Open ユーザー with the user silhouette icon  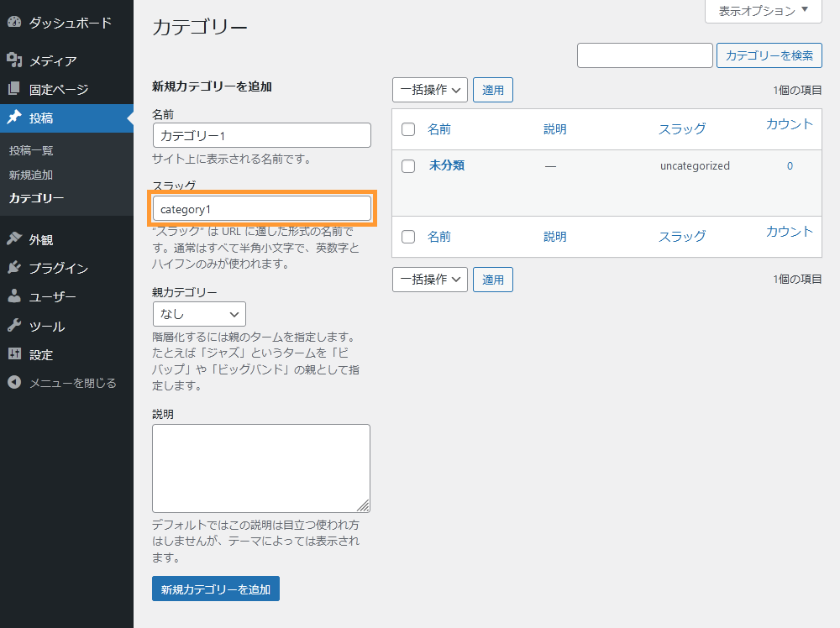14,296
